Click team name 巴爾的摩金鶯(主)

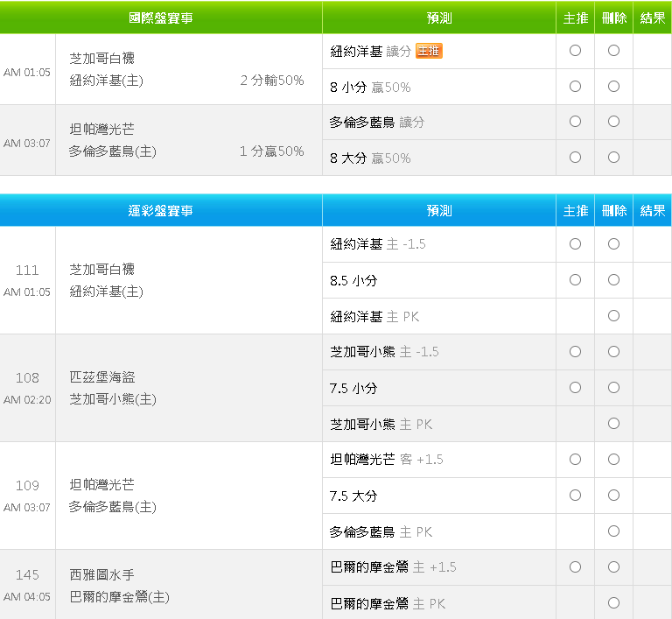point(120,597)
